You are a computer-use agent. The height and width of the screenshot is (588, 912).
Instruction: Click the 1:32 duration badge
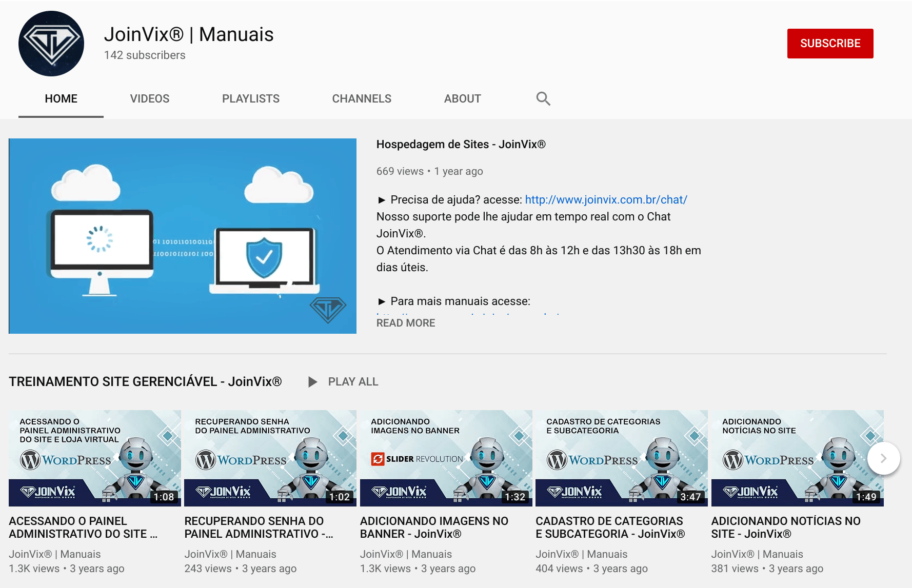click(x=515, y=497)
